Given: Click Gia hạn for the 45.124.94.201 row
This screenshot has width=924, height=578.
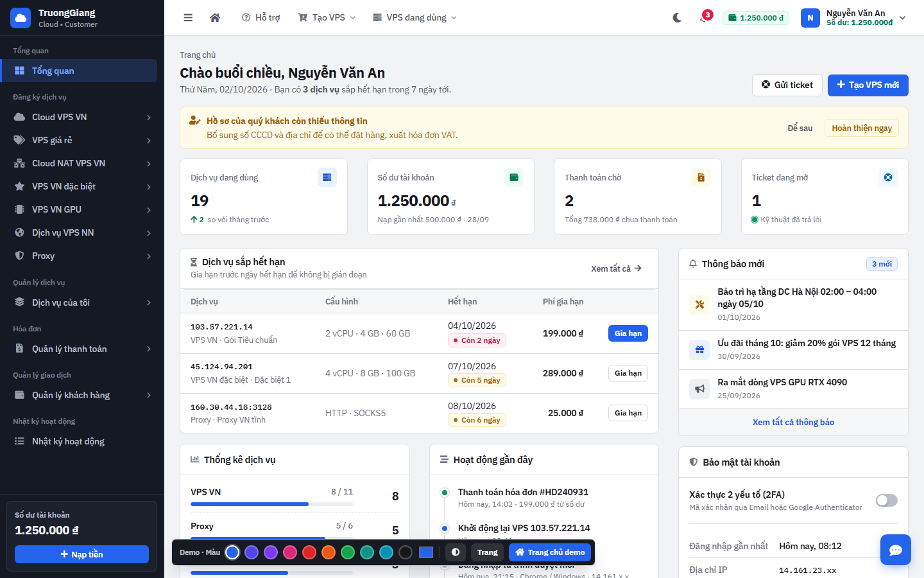Looking at the screenshot, I should [x=628, y=373].
